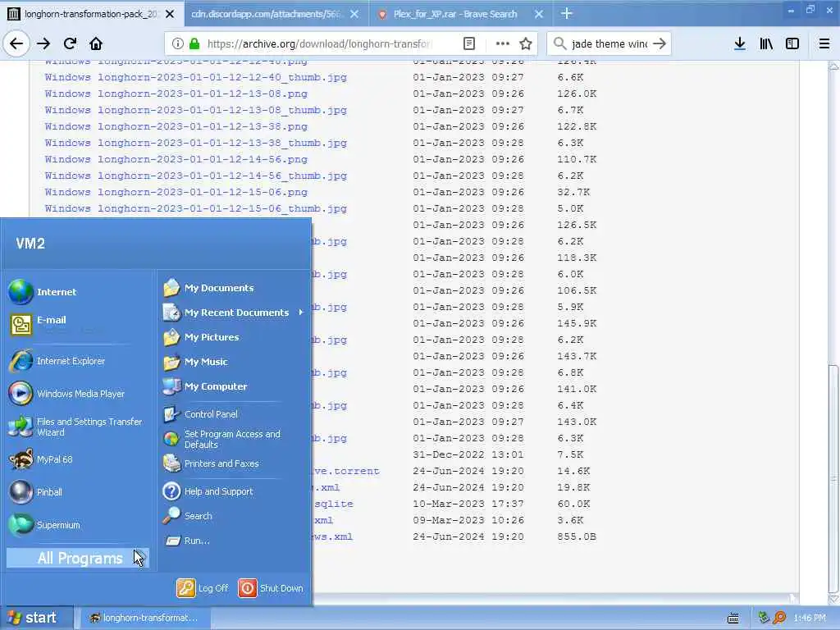Open the browser home page icon
Screen dimensions: 840x630
pyautogui.click(x=96, y=44)
